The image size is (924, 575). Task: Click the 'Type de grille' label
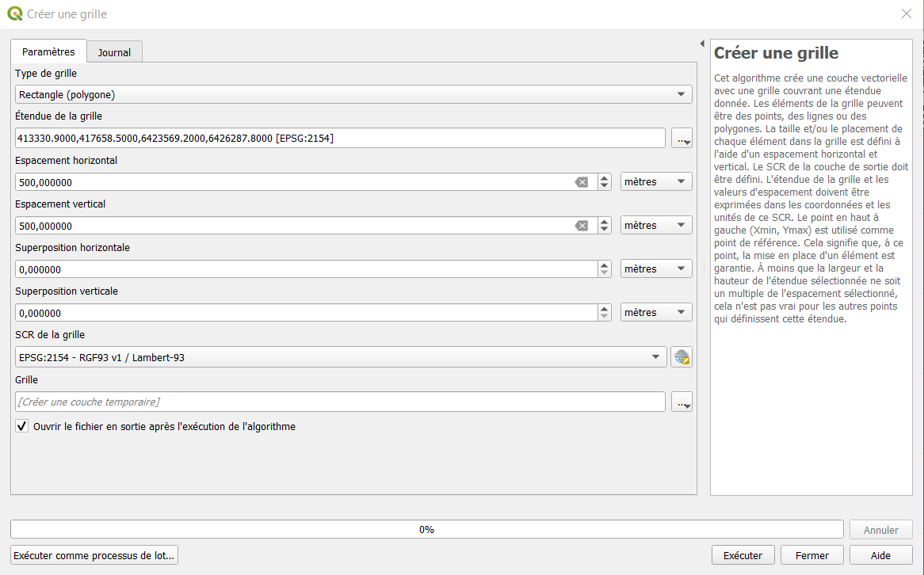click(x=46, y=73)
